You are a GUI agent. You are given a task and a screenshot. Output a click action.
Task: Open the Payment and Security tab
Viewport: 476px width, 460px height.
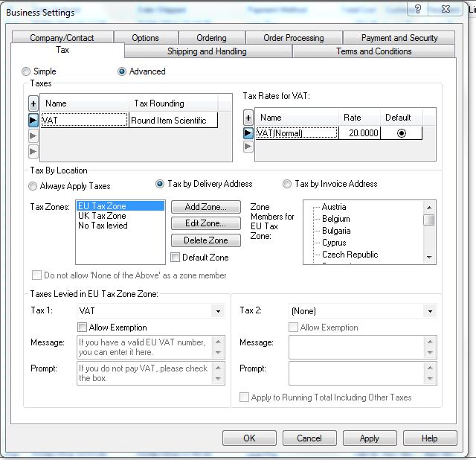coord(399,38)
